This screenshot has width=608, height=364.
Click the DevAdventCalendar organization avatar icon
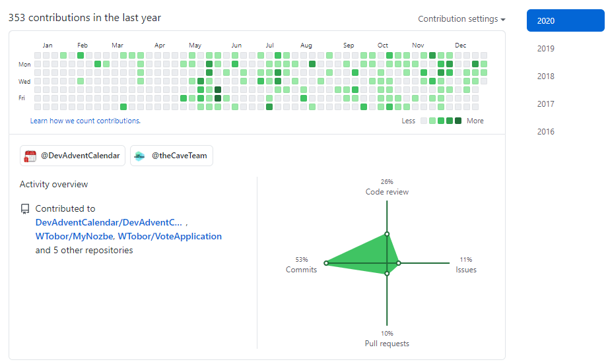coord(30,156)
